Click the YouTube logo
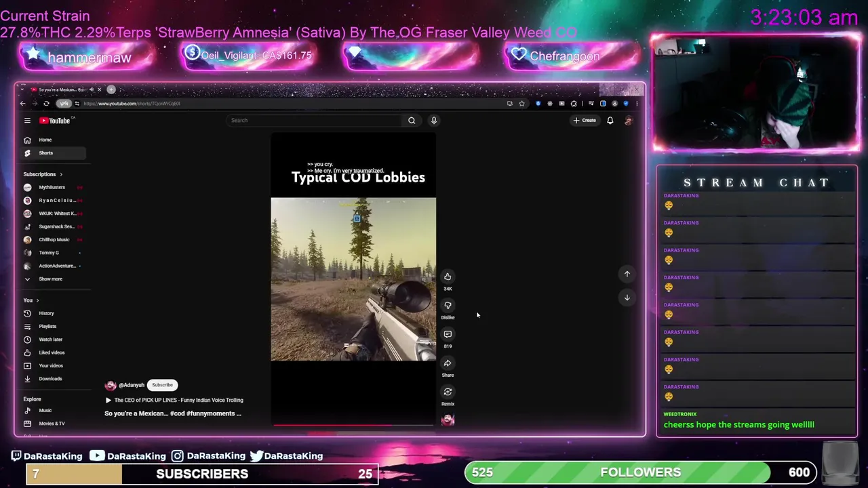This screenshot has width=868, height=488. (x=56, y=121)
